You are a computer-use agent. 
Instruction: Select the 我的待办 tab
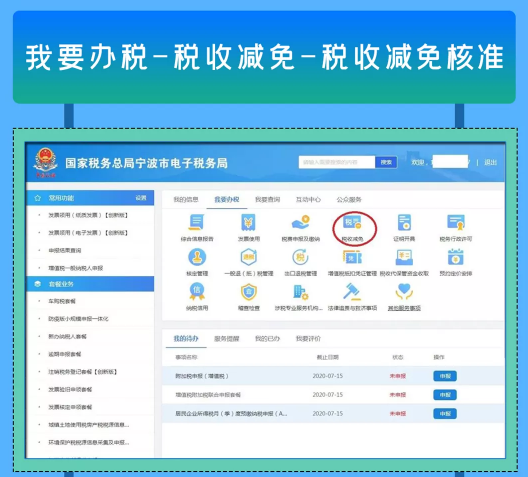(x=186, y=339)
